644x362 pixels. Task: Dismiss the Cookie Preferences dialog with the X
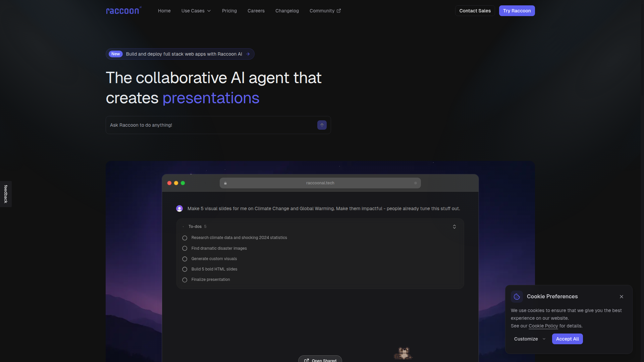tap(621, 296)
